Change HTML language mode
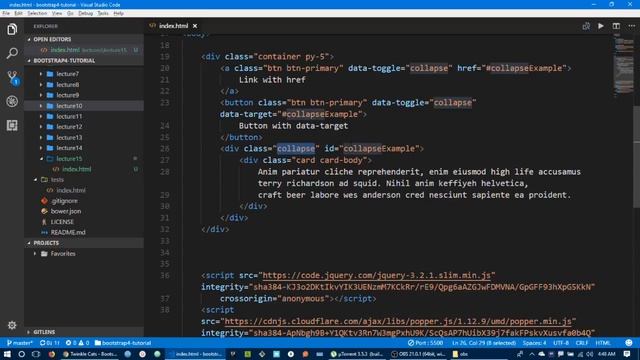Image resolution: width=640 pixels, height=360 pixels. [603, 343]
